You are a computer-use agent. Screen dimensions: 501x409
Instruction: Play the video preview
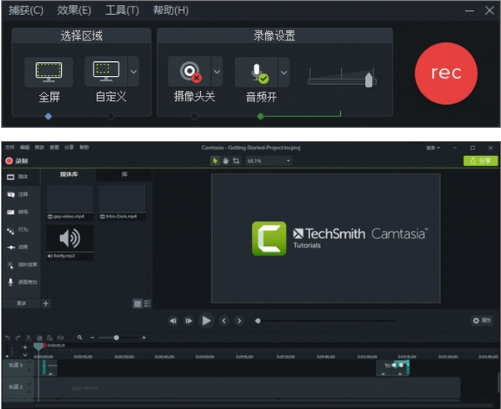click(x=206, y=321)
